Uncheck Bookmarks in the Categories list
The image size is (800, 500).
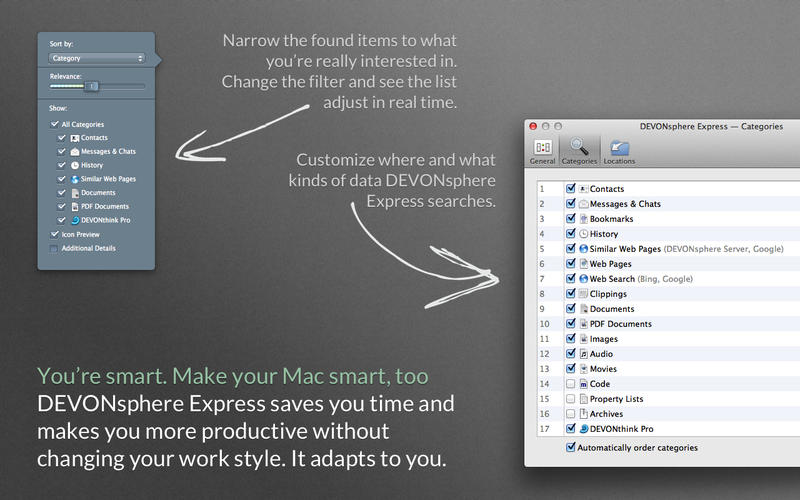tap(570, 218)
